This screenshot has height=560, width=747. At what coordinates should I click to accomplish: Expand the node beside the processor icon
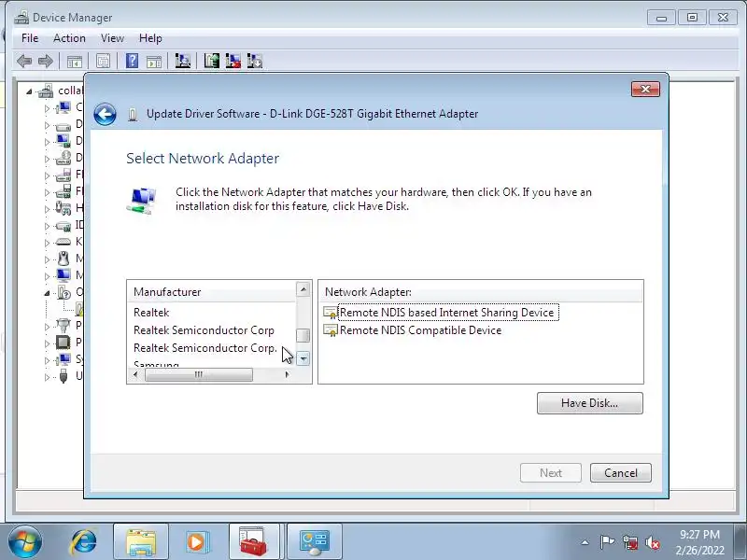point(47,343)
